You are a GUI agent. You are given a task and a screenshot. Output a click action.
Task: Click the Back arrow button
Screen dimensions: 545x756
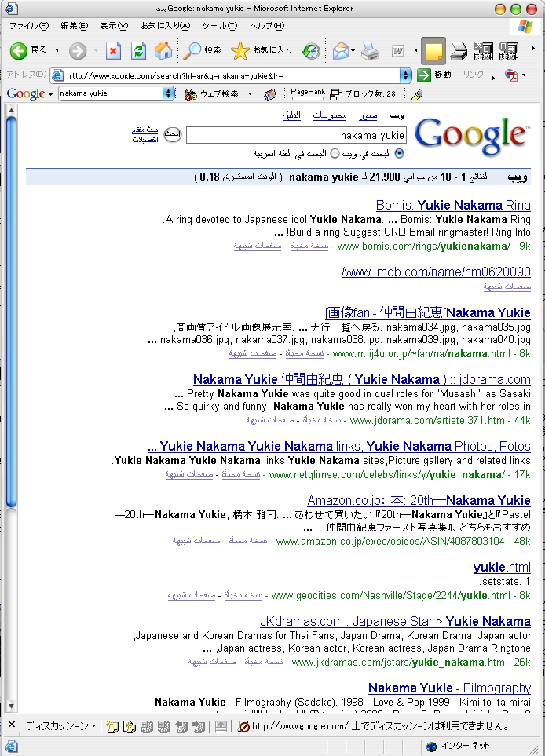(x=19, y=51)
